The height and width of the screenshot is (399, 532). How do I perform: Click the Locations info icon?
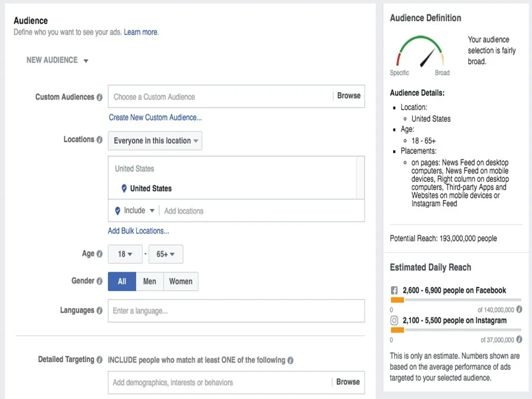tap(99, 140)
